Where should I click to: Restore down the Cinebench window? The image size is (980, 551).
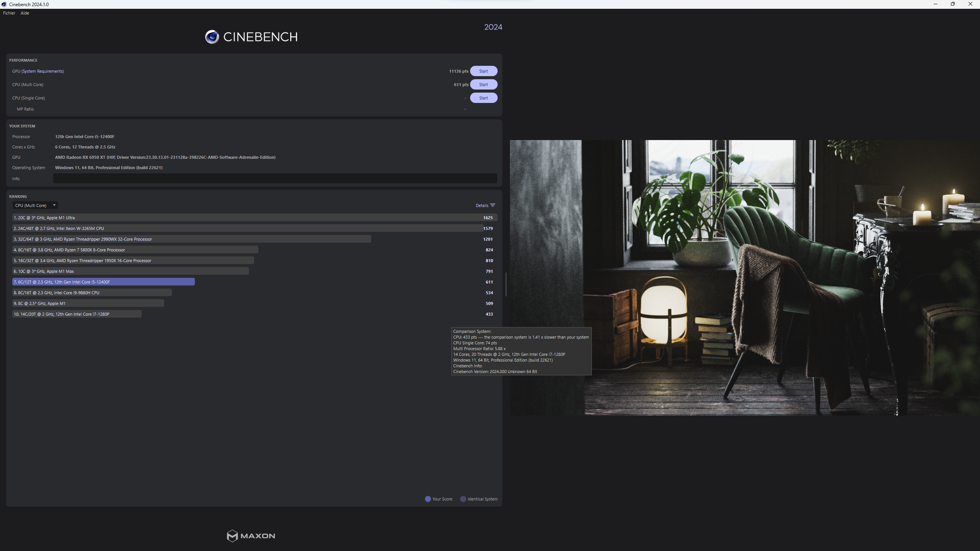[953, 4]
